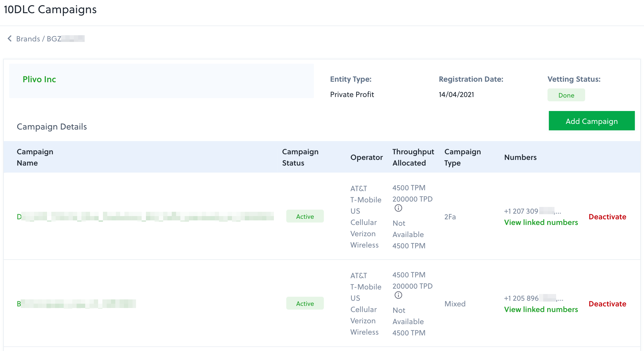Click the Throughput Allocated column header
The image size is (644, 351).
[413, 157]
